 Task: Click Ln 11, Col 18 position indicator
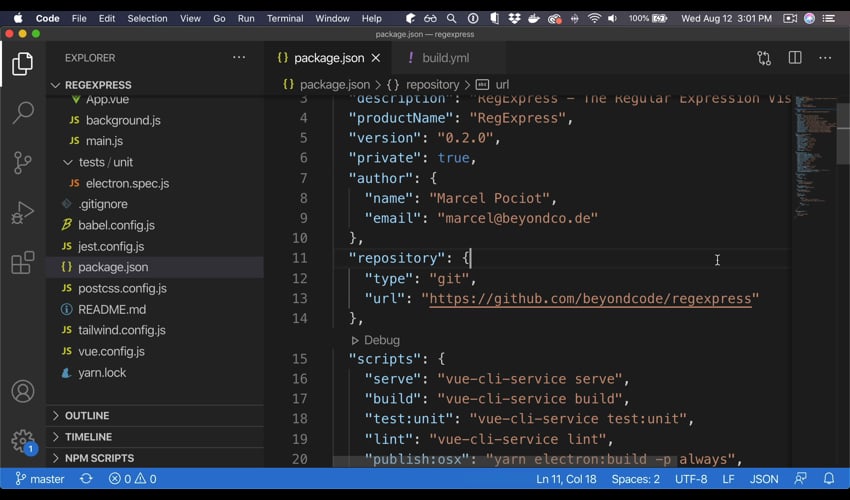coord(566,479)
